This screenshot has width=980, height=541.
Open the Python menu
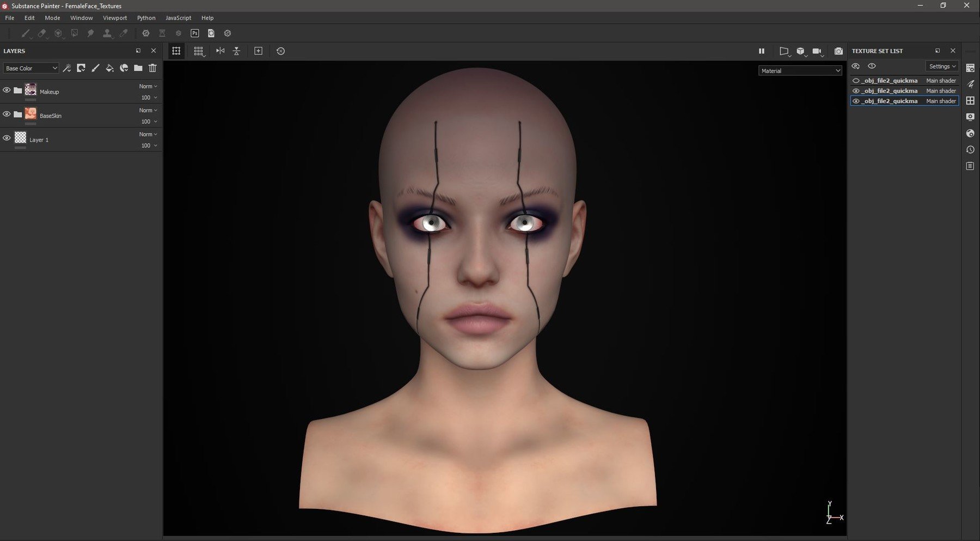146,18
